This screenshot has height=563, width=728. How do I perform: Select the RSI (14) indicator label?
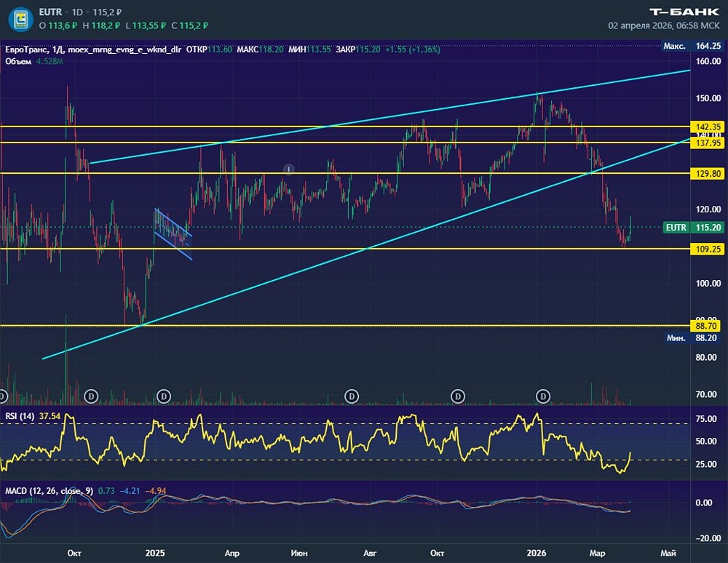pos(20,415)
